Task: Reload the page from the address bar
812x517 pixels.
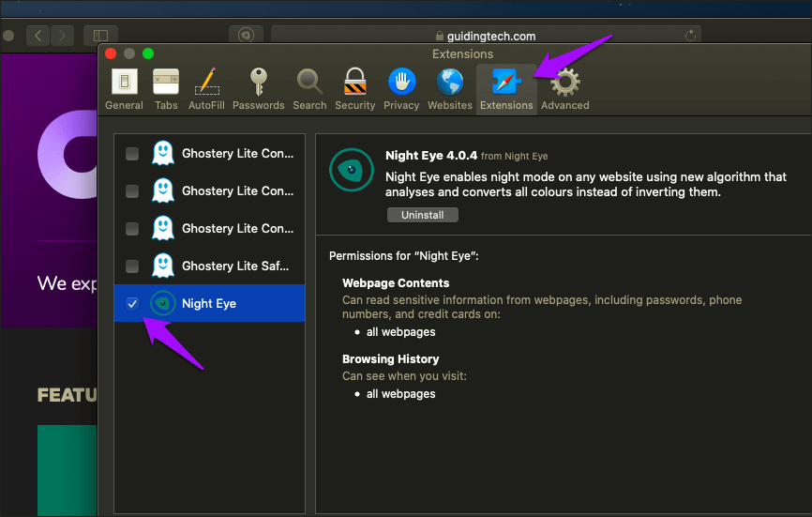Action: 691,36
